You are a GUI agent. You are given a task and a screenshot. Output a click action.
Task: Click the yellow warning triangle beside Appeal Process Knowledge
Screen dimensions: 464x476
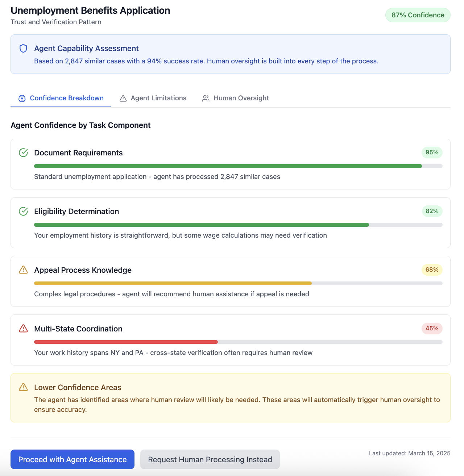pos(23,270)
